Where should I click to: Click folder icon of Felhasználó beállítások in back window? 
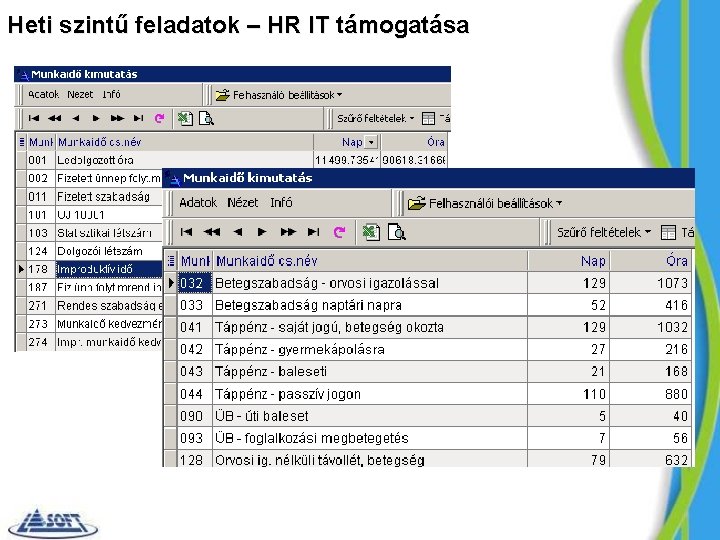pos(223,95)
